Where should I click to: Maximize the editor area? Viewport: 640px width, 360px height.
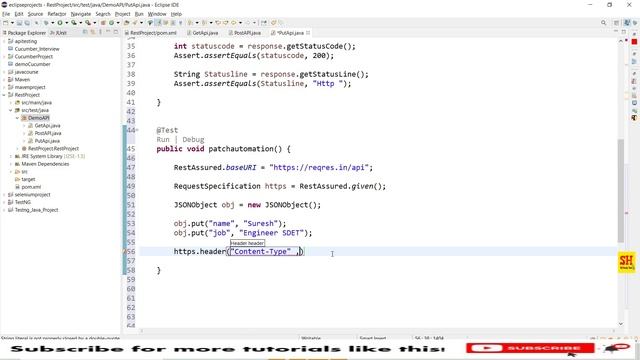pyautogui.click(x=624, y=32)
